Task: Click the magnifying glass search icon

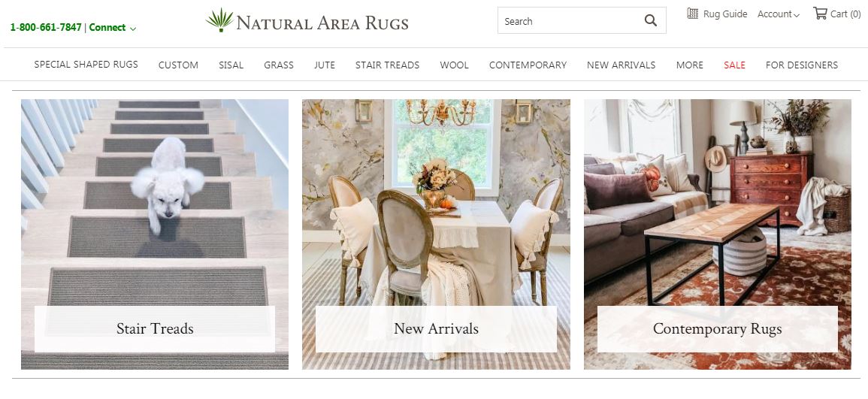Action: 651,21
